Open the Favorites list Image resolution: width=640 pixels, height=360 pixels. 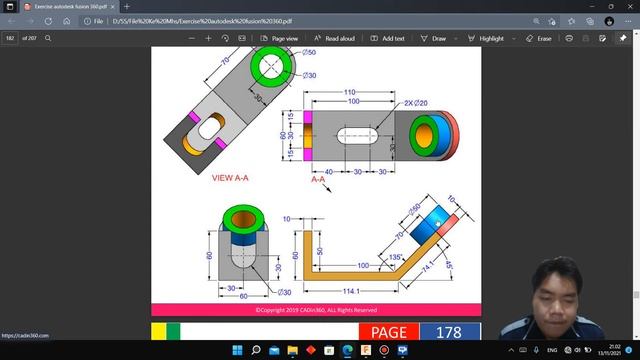[x=571, y=21]
